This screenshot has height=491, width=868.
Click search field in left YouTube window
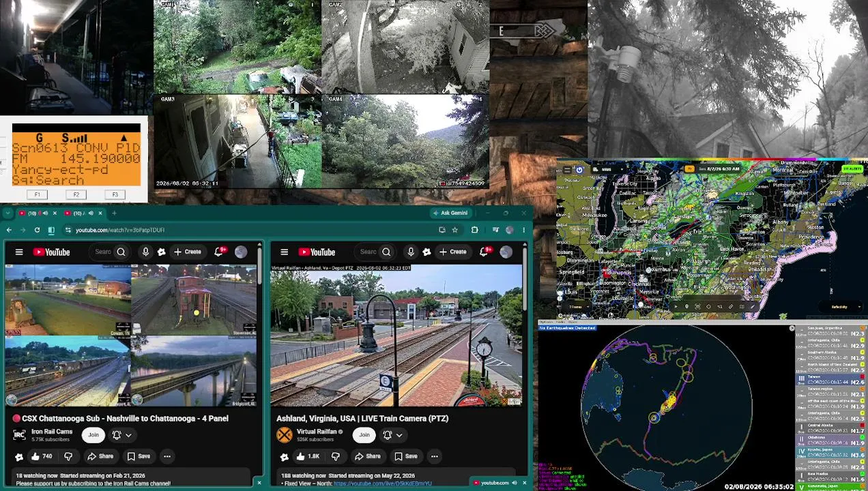click(x=103, y=252)
